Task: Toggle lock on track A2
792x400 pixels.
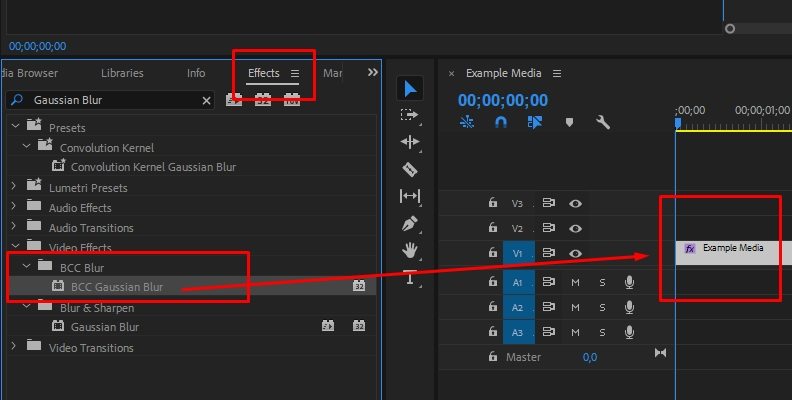Action: pyautogui.click(x=492, y=306)
